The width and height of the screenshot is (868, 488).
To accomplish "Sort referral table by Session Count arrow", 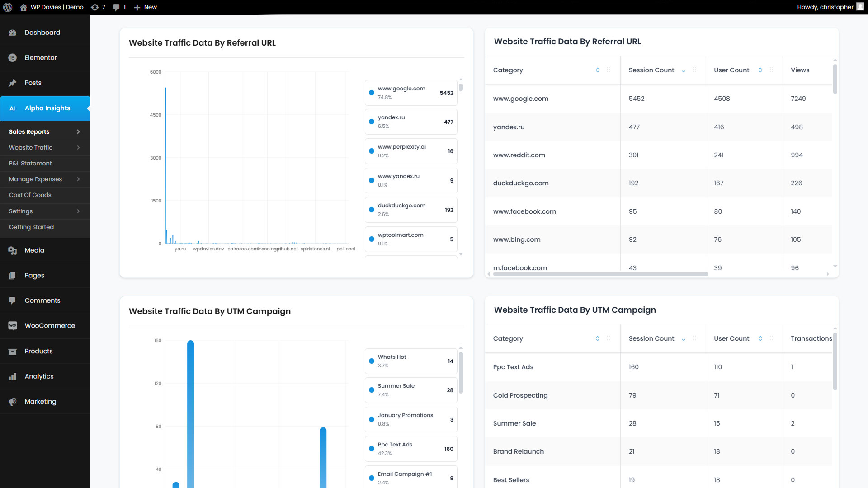I will [684, 70].
